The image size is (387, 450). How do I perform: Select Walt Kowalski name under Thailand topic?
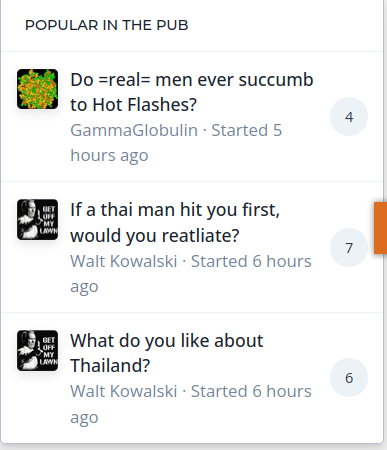coord(124,391)
